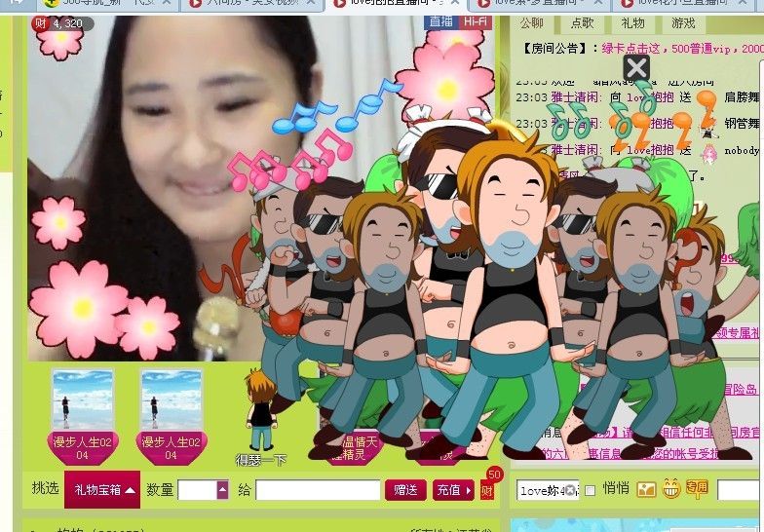Open the 点歌 song request tab
This screenshot has height=532, width=764.
(583, 23)
